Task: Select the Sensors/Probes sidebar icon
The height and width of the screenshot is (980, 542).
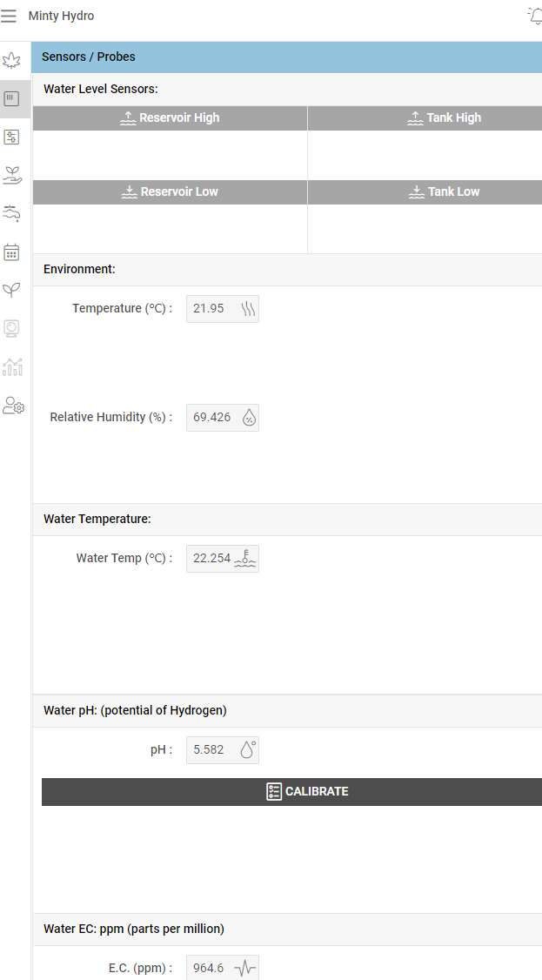Action: [12, 98]
